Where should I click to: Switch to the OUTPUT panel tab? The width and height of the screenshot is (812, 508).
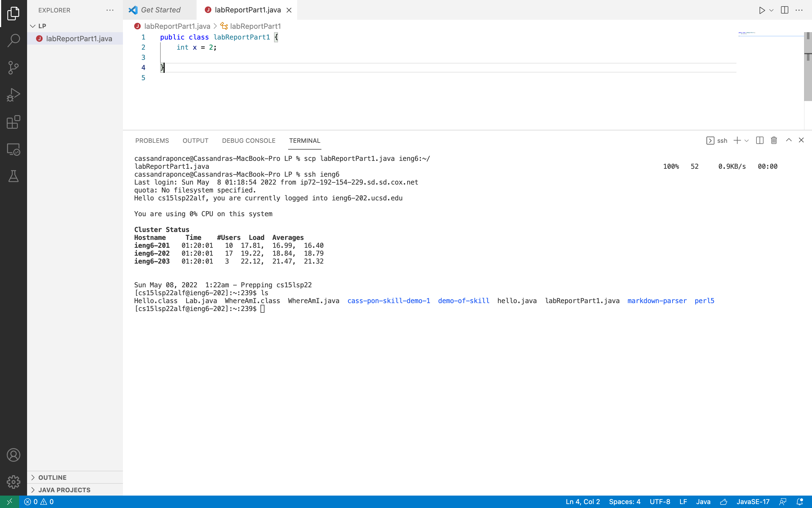(195, 141)
